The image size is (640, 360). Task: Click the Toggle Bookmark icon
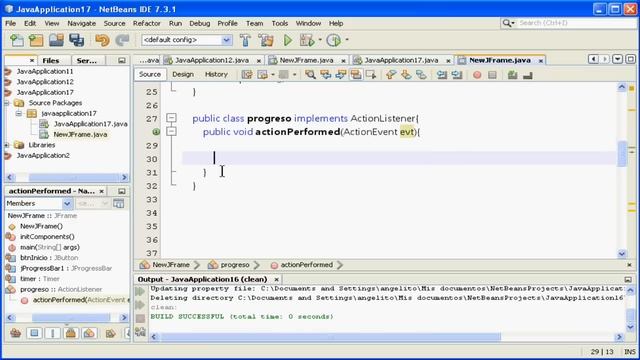click(x=421, y=75)
